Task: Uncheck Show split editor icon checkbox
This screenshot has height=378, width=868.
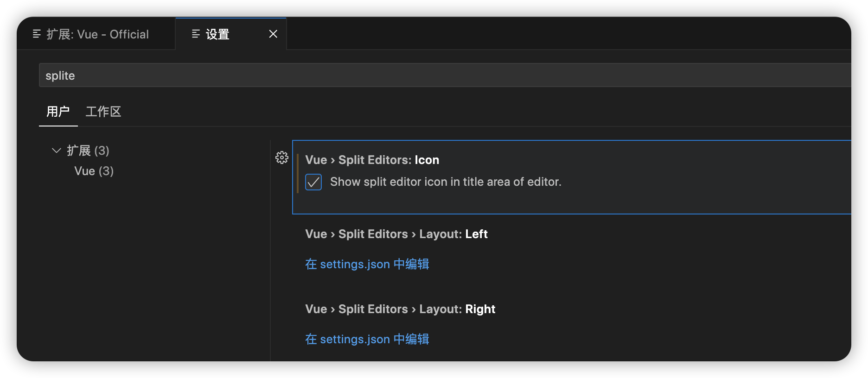Action: click(313, 182)
